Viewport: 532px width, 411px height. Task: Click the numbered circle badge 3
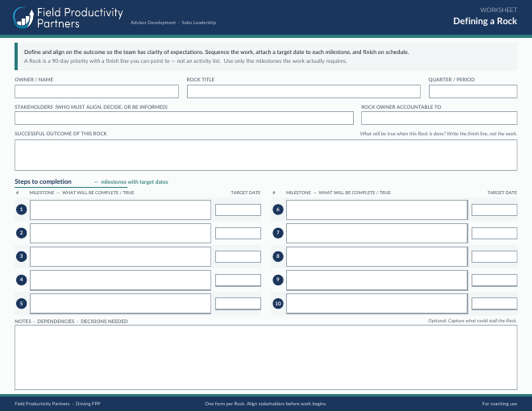pos(22,256)
